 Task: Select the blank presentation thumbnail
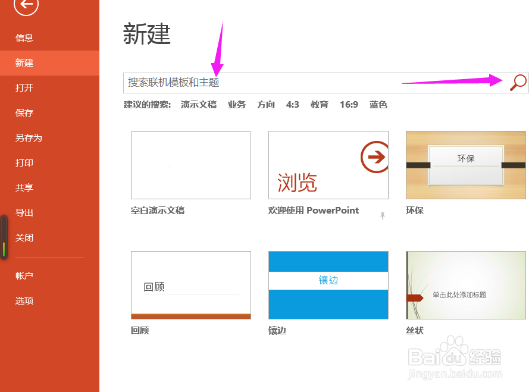click(191, 165)
